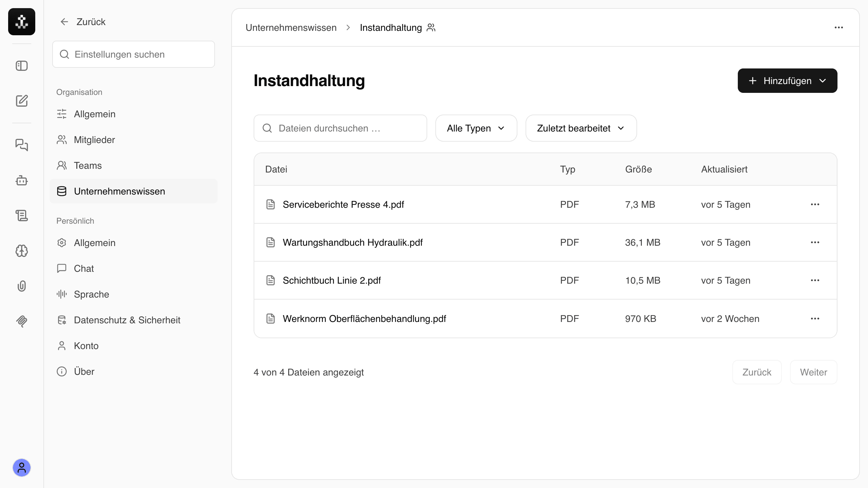
Task: Open organisation Allgemein settings
Action: pyautogui.click(x=134, y=114)
